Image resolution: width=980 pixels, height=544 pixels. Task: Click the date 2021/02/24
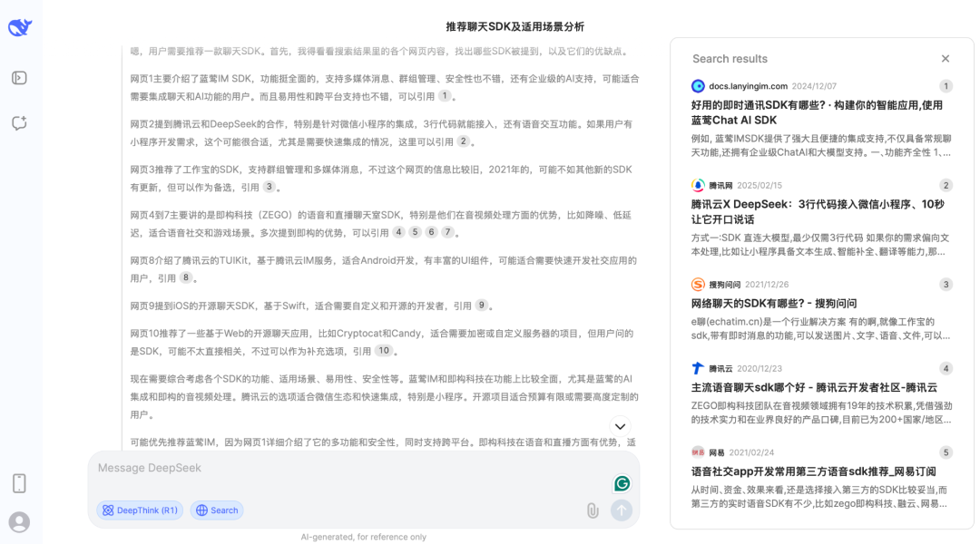click(751, 452)
